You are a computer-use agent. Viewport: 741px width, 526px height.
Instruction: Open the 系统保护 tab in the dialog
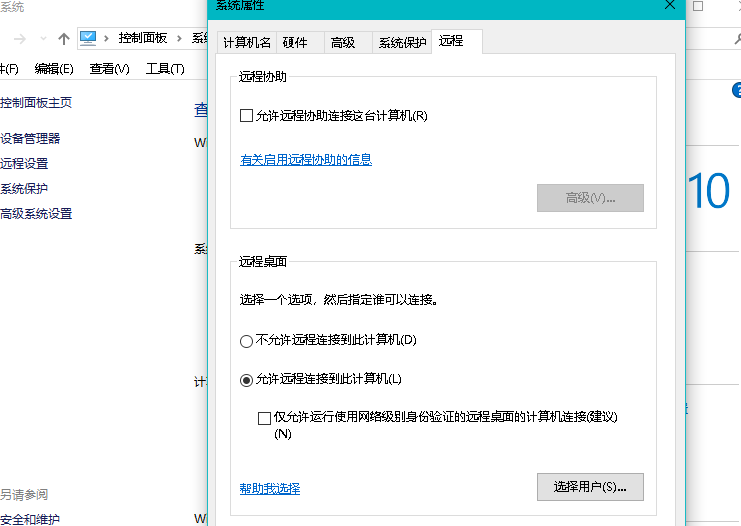[402, 42]
